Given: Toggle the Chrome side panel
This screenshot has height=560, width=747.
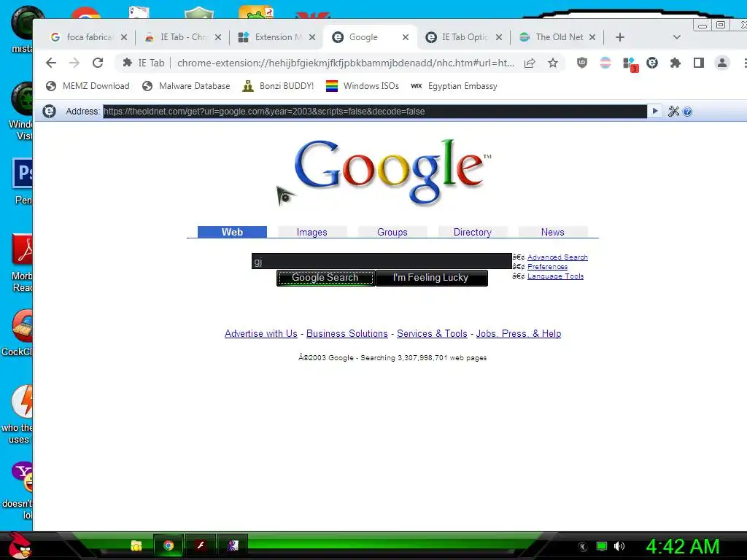Looking at the screenshot, I should tap(698, 63).
